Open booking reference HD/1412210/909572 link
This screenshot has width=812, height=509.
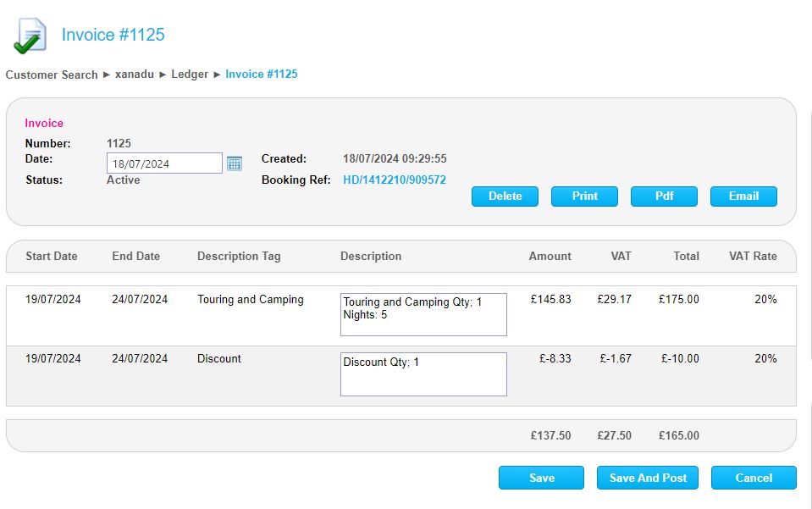pos(394,180)
